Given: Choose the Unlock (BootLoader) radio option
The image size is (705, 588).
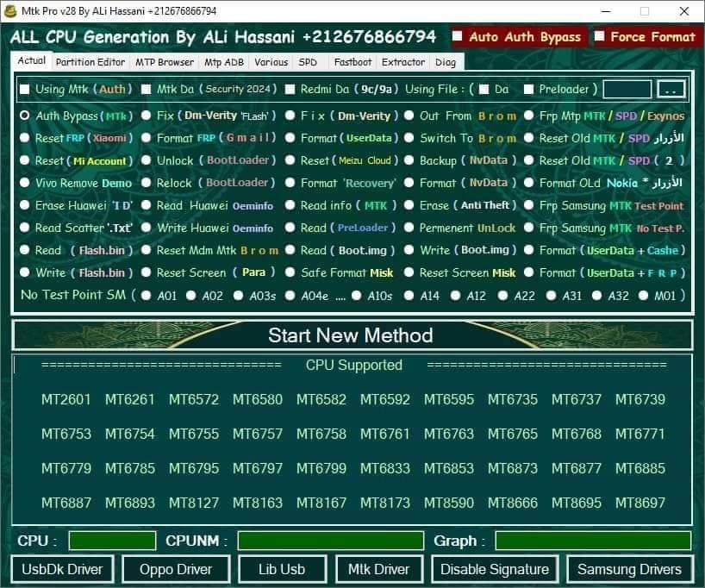Looking at the screenshot, I should 147,160.
